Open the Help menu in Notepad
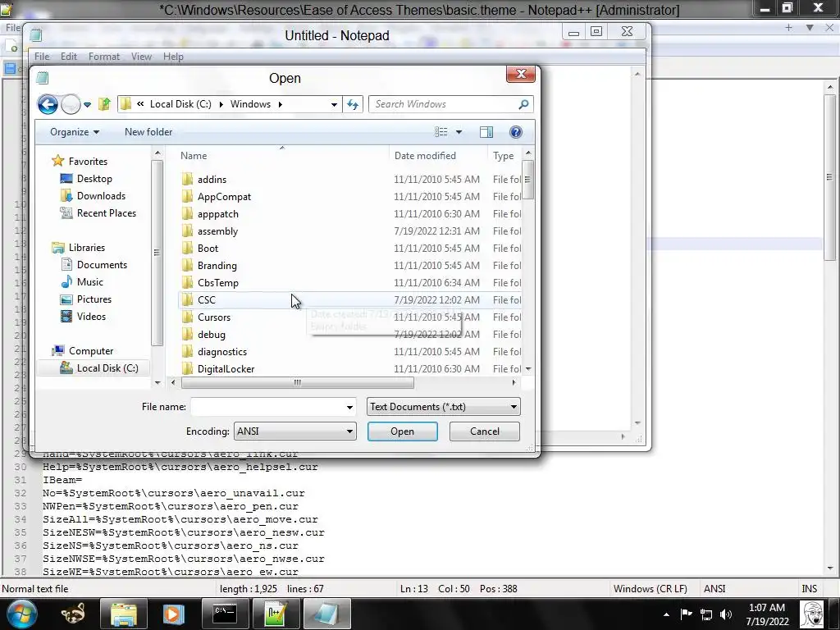Screen dimensions: 840x630 click(x=173, y=57)
